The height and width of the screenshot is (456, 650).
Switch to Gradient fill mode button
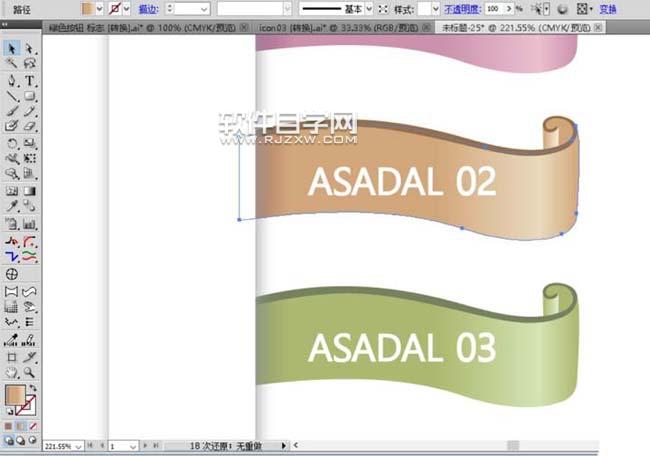coord(21,426)
